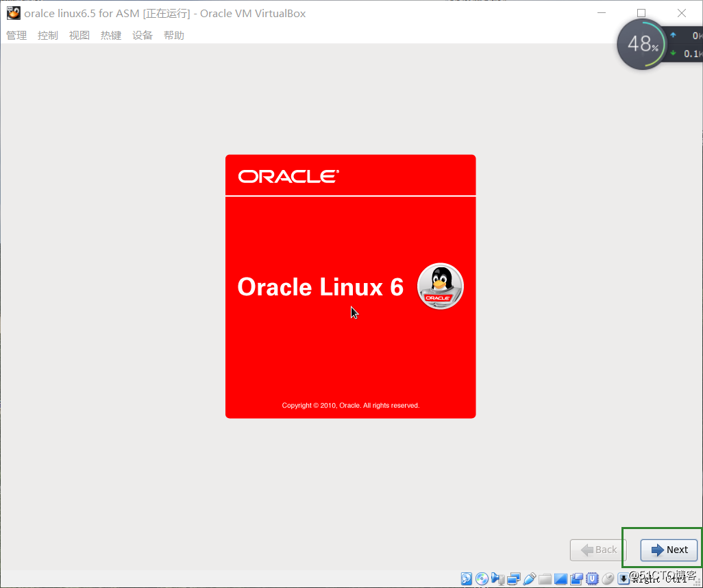Screen dimensions: 703x588
Task: Click the ORACLE wordmark in the red header
Action: [x=288, y=176]
